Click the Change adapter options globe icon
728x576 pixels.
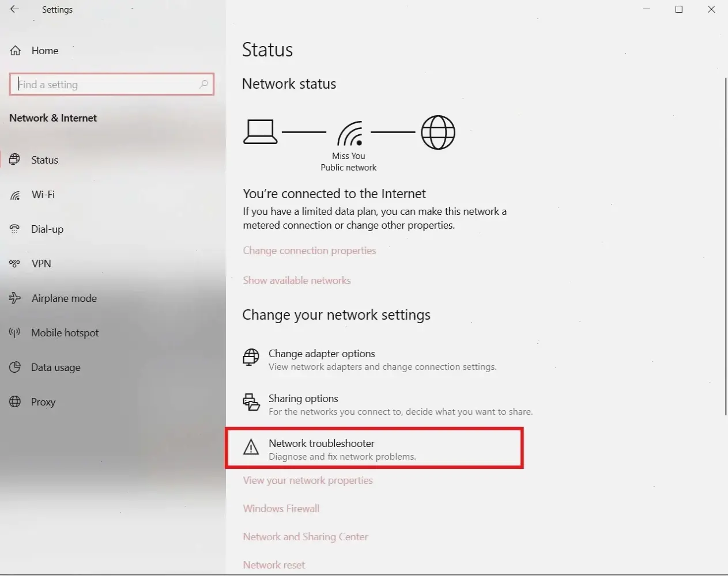(251, 358)
